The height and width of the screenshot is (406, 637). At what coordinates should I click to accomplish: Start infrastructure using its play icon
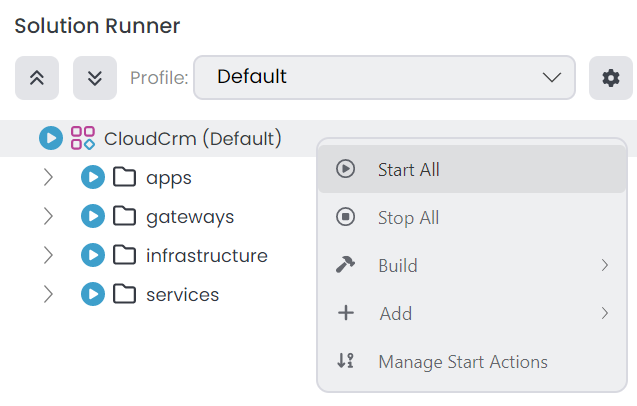pyautogui.click(x=93, y=256)
